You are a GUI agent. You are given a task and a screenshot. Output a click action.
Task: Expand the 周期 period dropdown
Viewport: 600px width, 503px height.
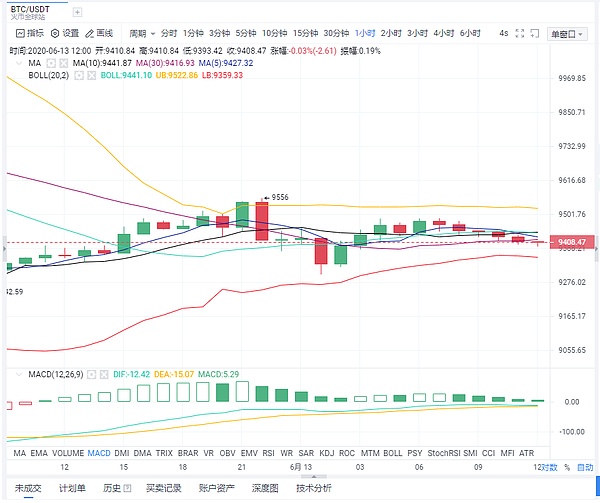point(142,33)
